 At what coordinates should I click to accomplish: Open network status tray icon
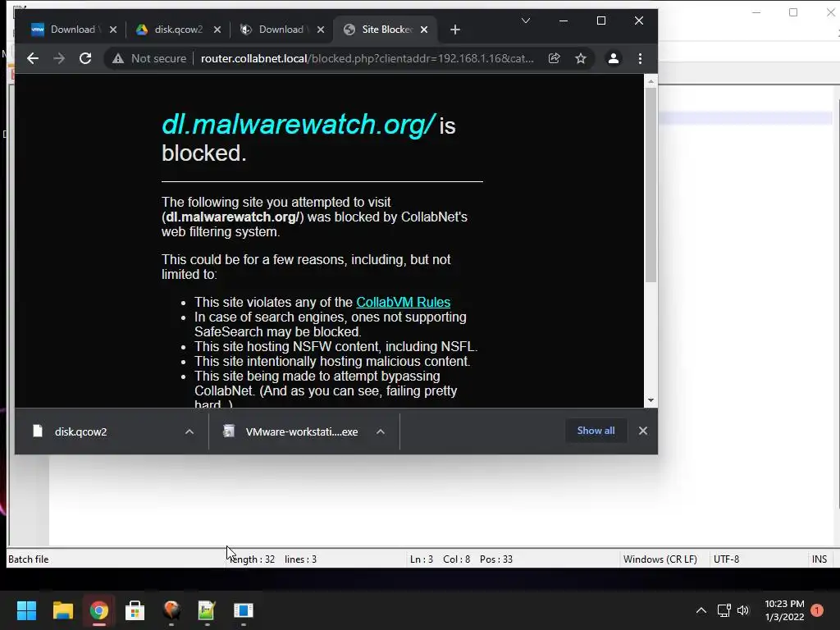[x=724, y=610]
